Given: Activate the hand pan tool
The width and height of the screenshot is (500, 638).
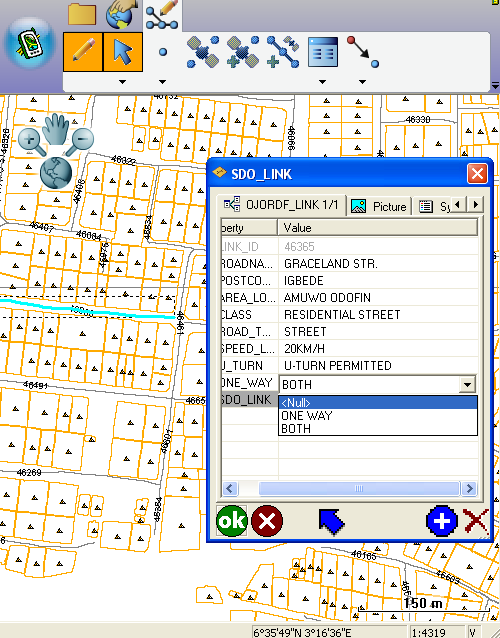Looking at the screenshot, I should (x=56, y=129).
